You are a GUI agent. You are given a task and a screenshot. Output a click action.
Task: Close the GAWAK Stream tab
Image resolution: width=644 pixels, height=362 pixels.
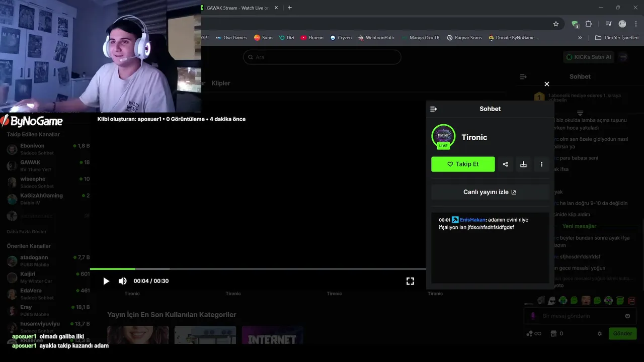point(276,8)
